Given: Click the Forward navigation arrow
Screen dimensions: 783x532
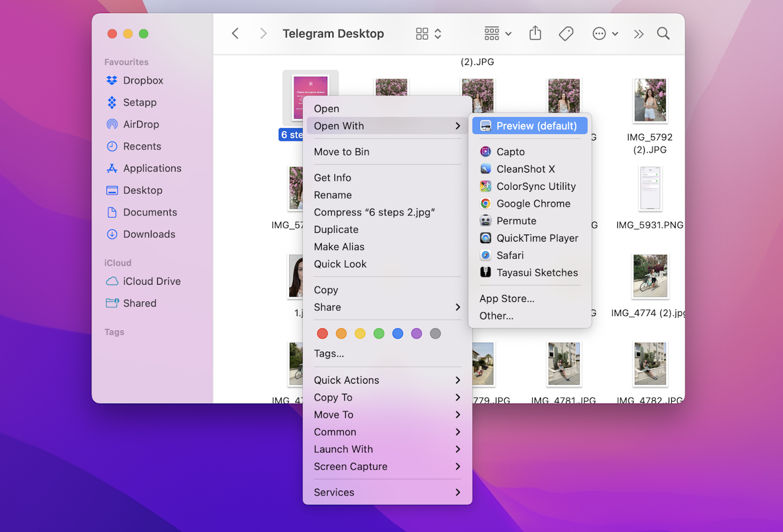Looking at the screenshot, I should point(263,33).
